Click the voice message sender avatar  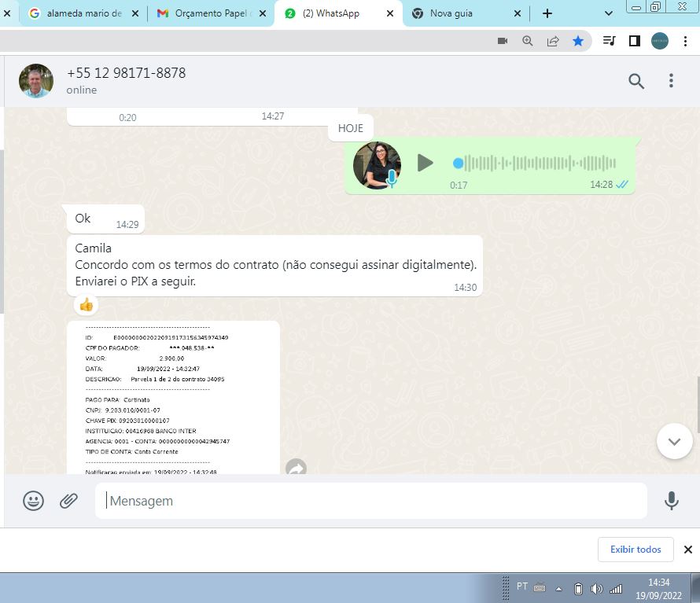click(x=377, y=166)
